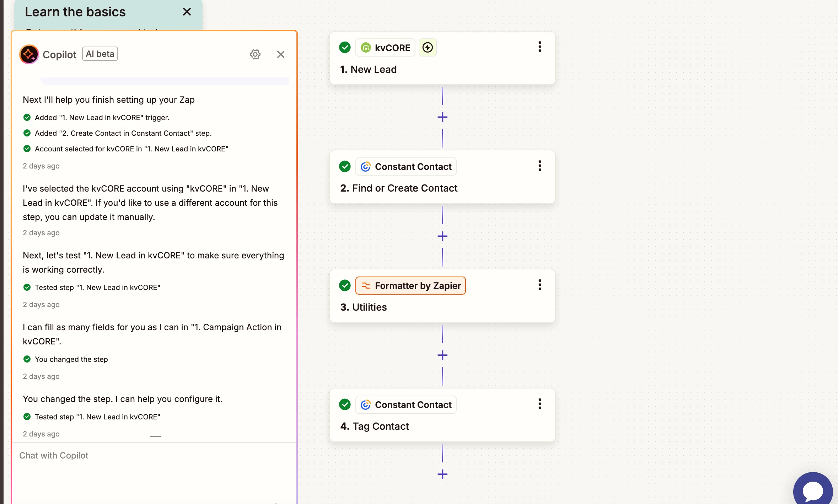838x504 pixels.
Task: Click Constant Contact logo in step 4
Action: tap(366, 405)
